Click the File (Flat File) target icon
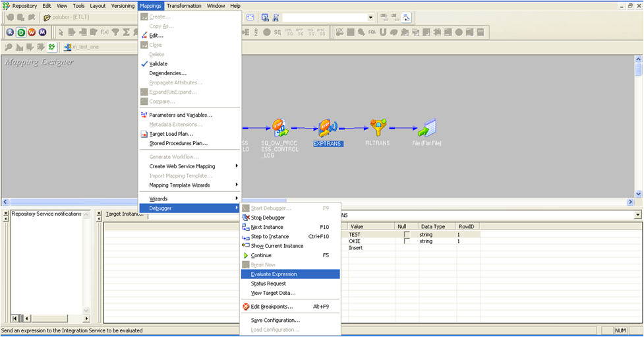The width and height of the screenshot is (644, 337). tap(427, 128)
